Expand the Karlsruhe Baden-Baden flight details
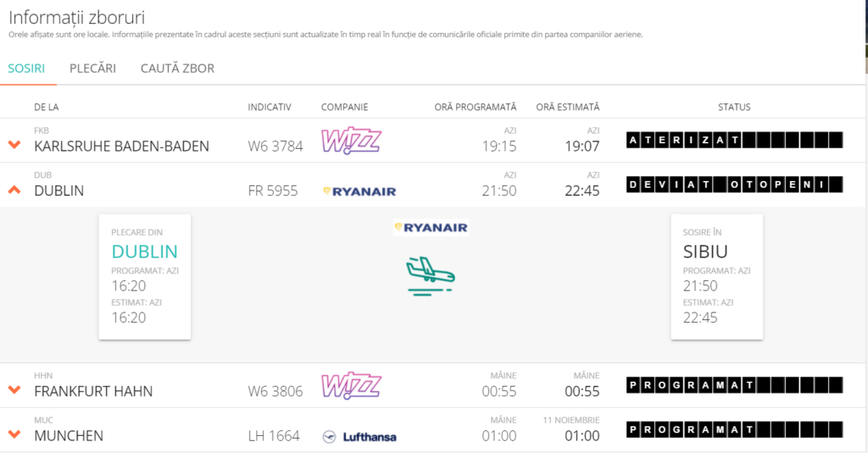Screen dimensions: 868x453 pos(14,145)
